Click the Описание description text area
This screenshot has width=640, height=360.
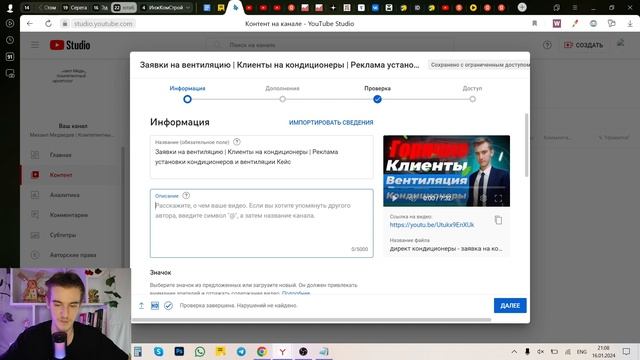coord(262,223)
